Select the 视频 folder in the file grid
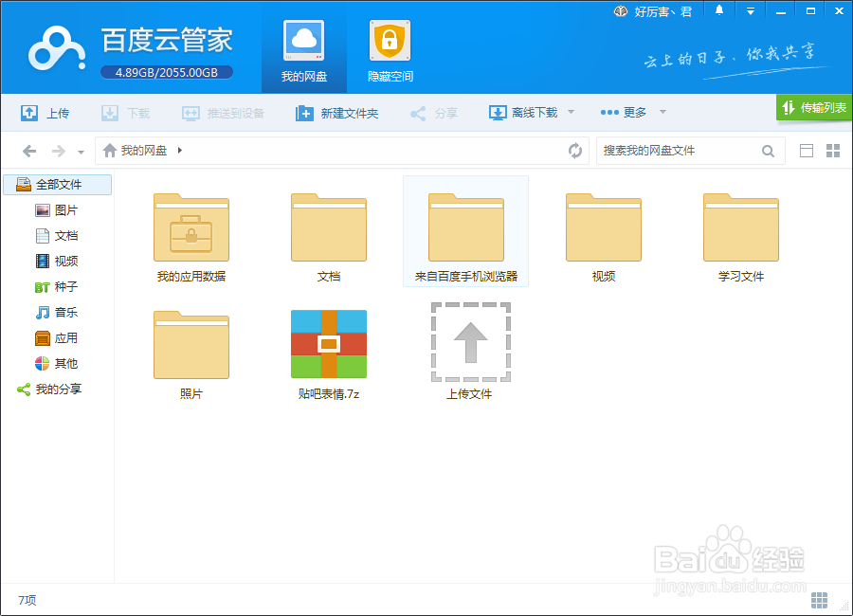The image size is (853, 616). tap(604, 238)
